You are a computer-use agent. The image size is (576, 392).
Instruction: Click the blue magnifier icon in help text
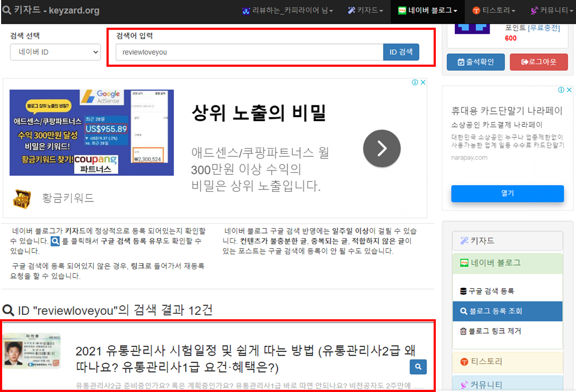tap(55, 241)
